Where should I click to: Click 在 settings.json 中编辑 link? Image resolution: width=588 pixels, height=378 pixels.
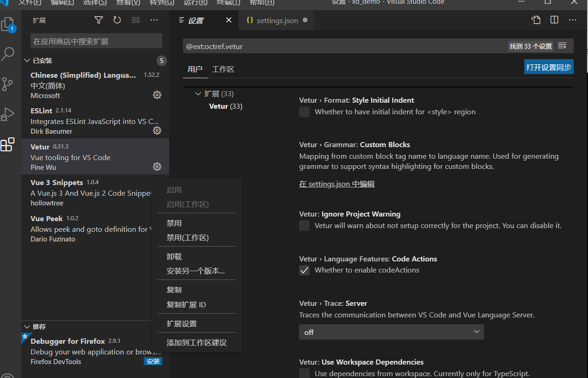(337, 184)
